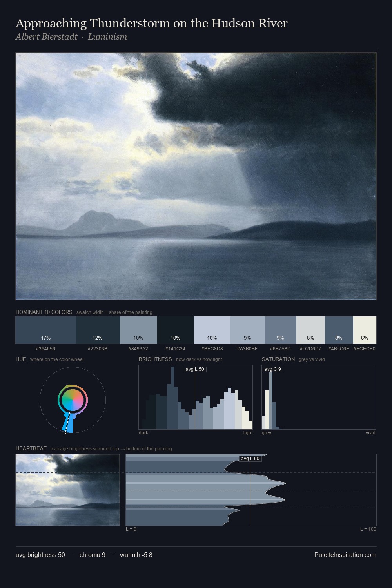392x588 pixels.
Task: Click the 'chroma 9' footer stat
Action: 93,555
